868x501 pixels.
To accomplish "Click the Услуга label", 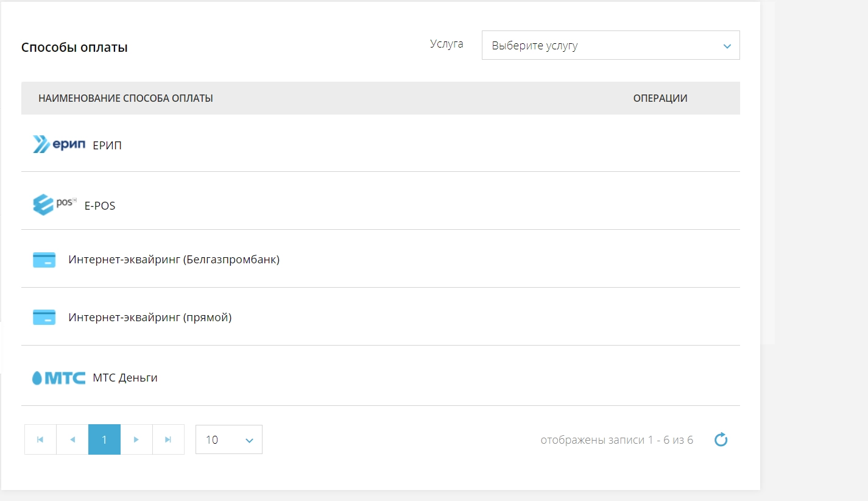I will [x=446, y=44].
